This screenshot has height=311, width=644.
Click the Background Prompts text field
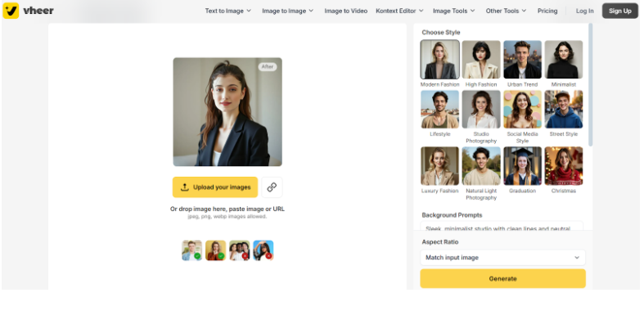pyautogui.click(x=502, y=226)
